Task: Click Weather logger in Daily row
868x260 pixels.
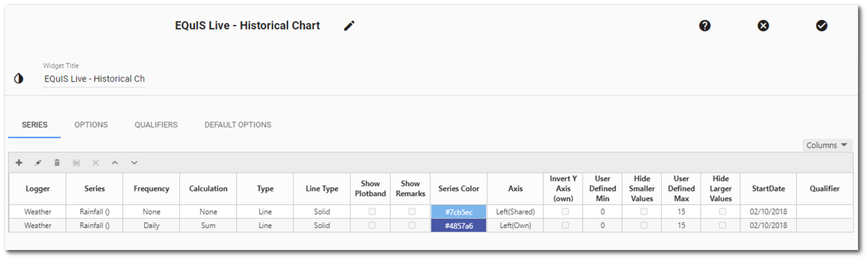Action: [x=38, y=225]
